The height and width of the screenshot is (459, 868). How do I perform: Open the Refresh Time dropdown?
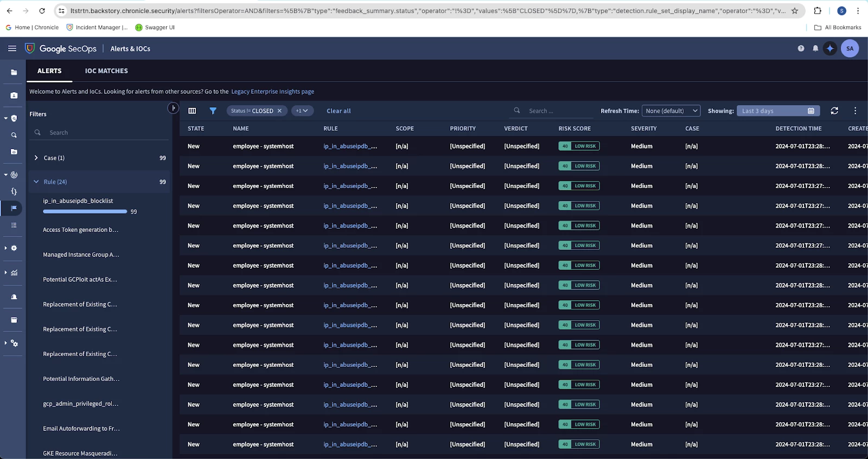tap(671, 111)
